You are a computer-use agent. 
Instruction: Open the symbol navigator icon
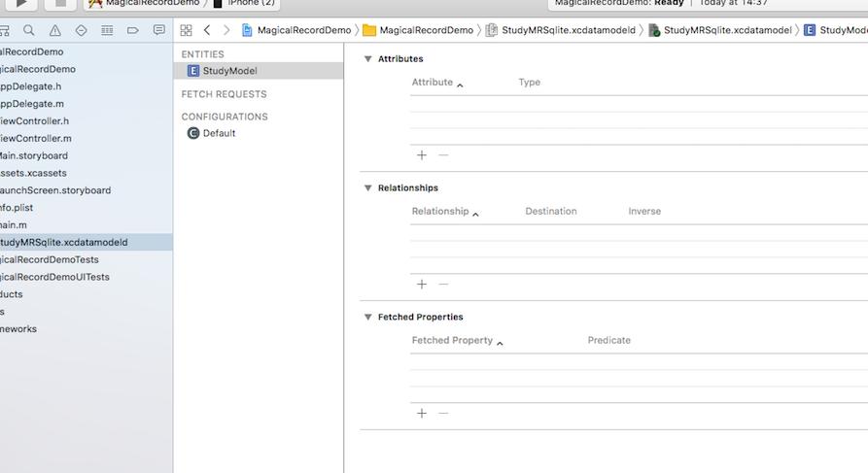[x=4, y=30]
